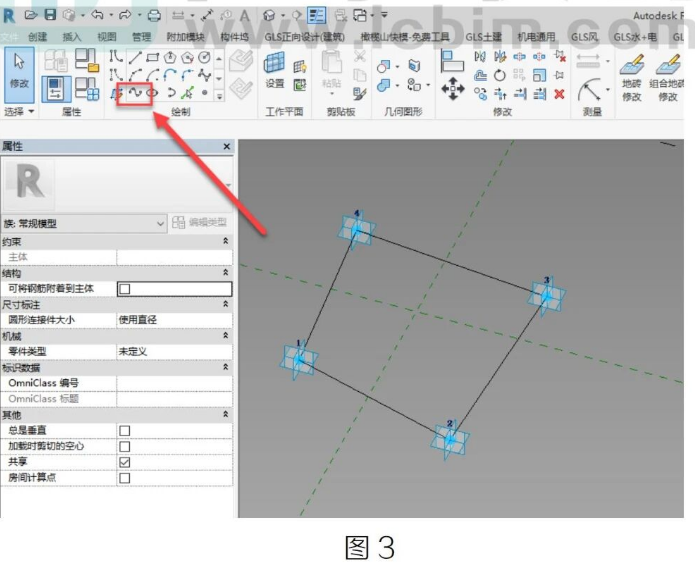Viewport: 695px width, 568px height.
Task: Click the Redo arrow icon
Action: 125,15
